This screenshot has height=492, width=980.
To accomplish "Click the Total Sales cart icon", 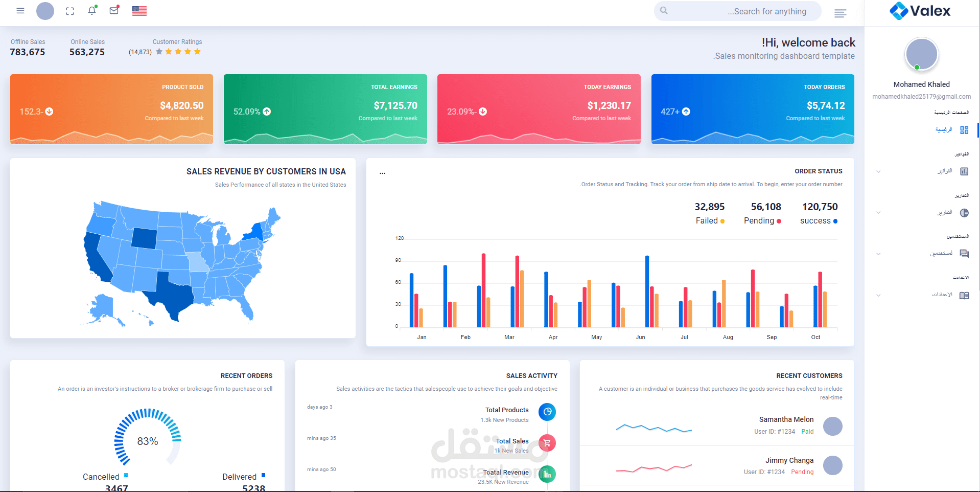I will [x=547, y=443].
